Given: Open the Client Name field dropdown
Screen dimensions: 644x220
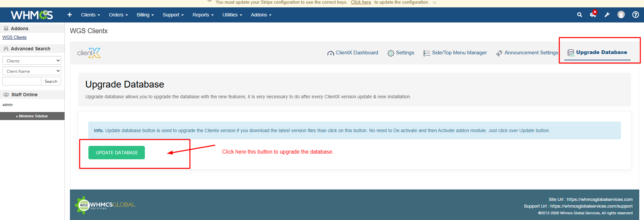Looking at the screenshot, I should (32, 71).
